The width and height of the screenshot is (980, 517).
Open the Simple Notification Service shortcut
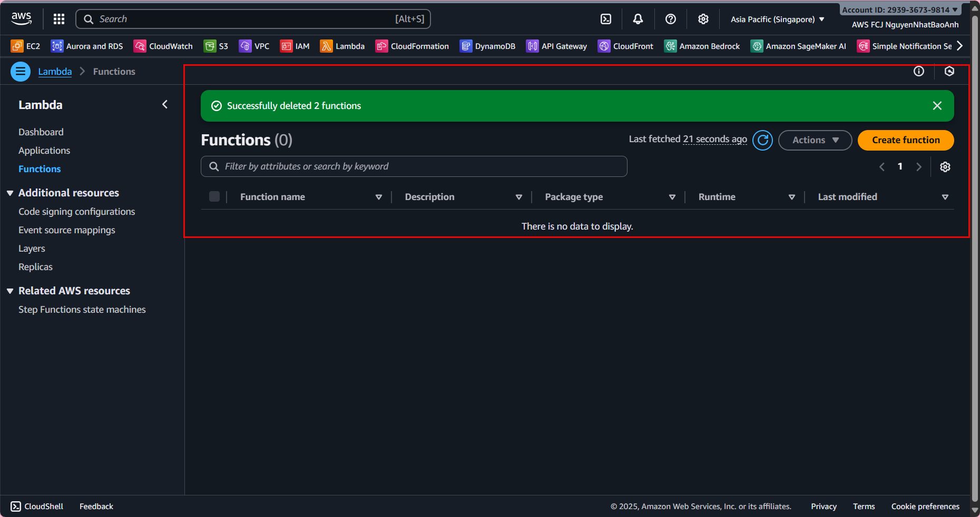pos(904,46)
